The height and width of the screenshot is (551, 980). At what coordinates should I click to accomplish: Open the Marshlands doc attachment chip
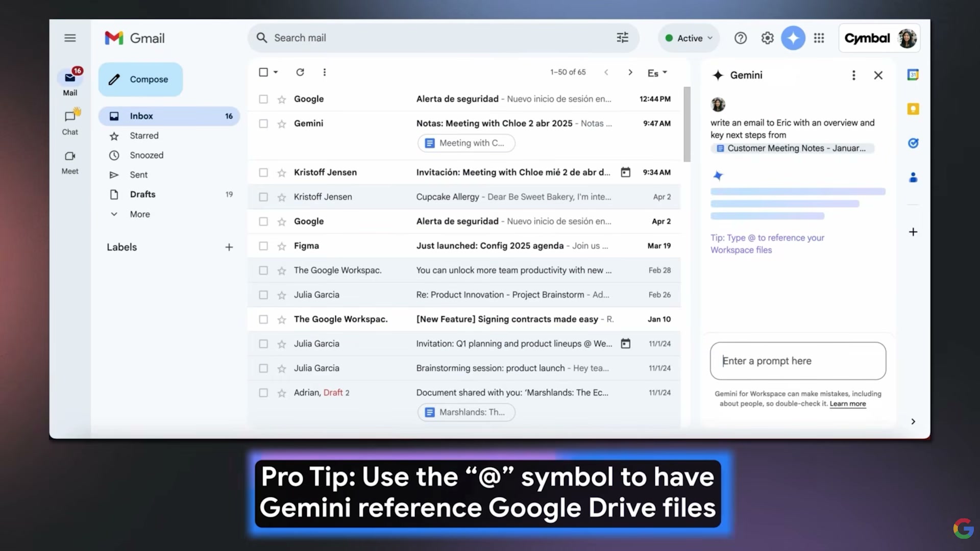point(466,412)
